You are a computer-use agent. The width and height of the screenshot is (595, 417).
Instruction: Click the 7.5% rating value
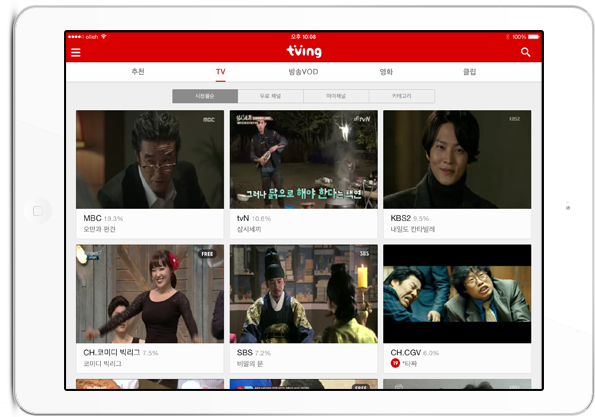tap(150, 353)
